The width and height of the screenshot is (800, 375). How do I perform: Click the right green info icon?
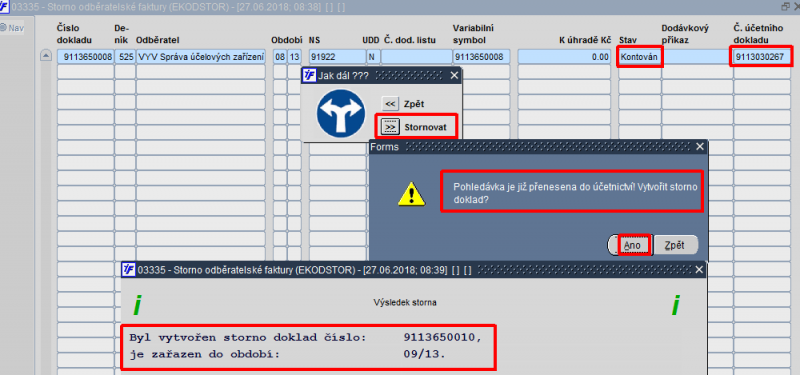tap(675, 305)
